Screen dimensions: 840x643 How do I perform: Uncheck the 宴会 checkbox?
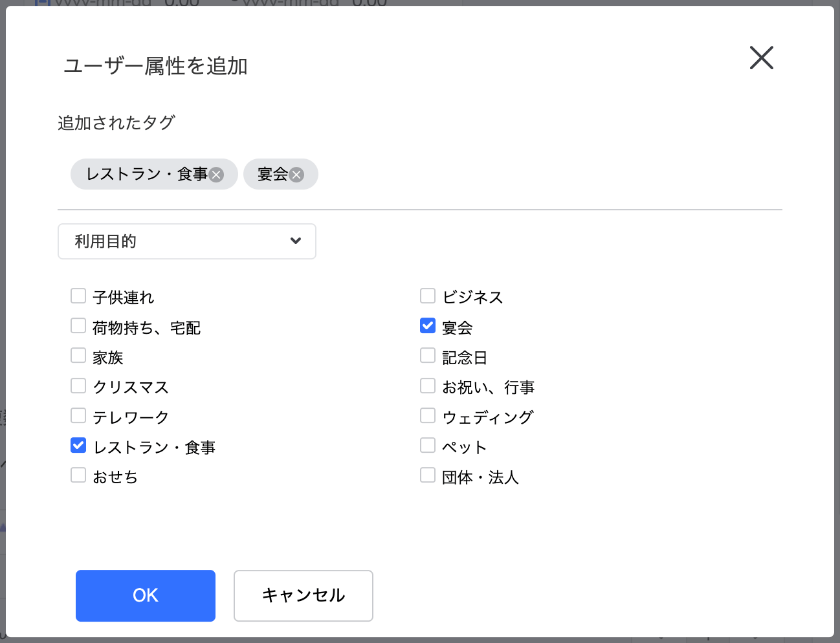[428, 326]
